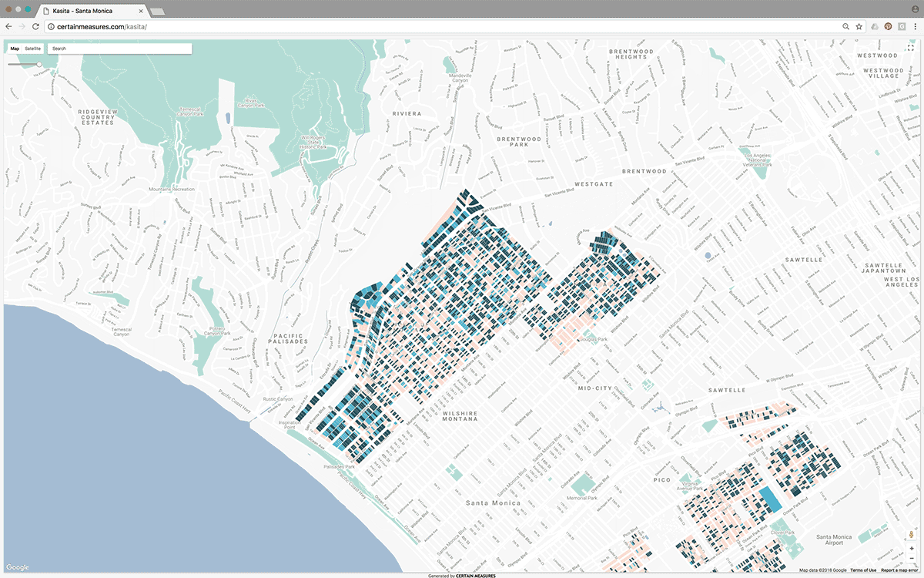Click the Santa Monica Airport map label
The width and height of the screenshot is (924, 578).
tap(834, 539)
